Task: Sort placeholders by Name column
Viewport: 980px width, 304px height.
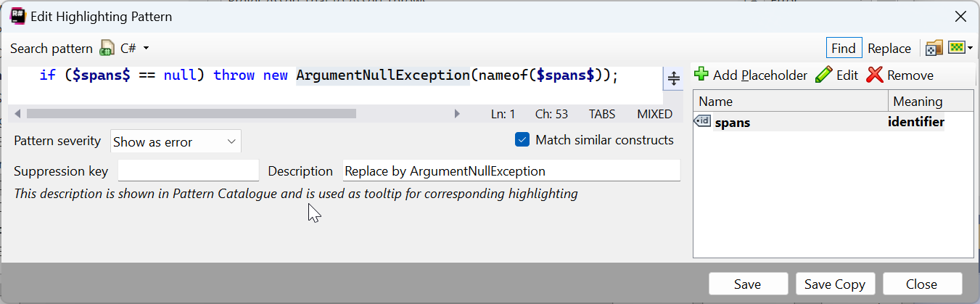Action: 791,101
